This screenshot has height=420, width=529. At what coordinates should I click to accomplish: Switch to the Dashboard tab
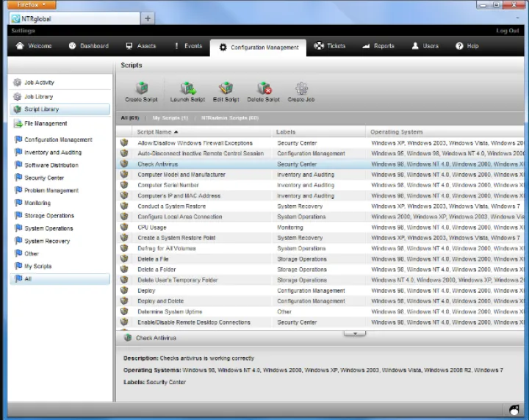pyautogui.click(x=88, y=46)
